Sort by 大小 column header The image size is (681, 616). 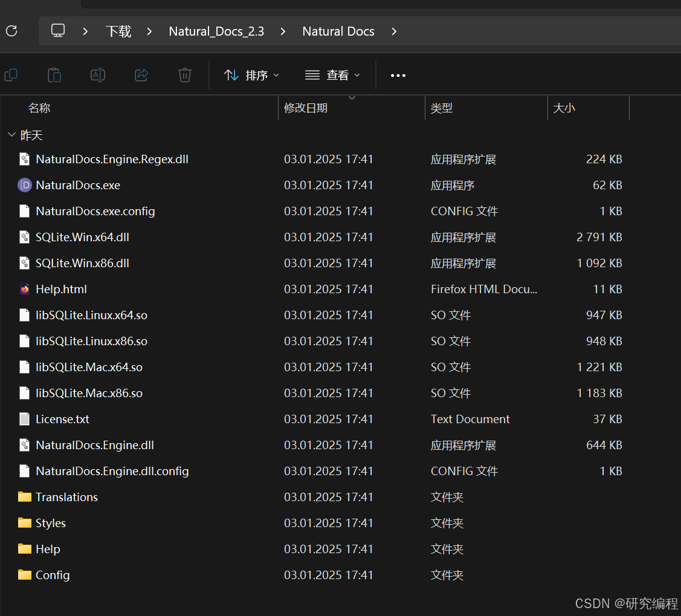click(x=564, y=108)
